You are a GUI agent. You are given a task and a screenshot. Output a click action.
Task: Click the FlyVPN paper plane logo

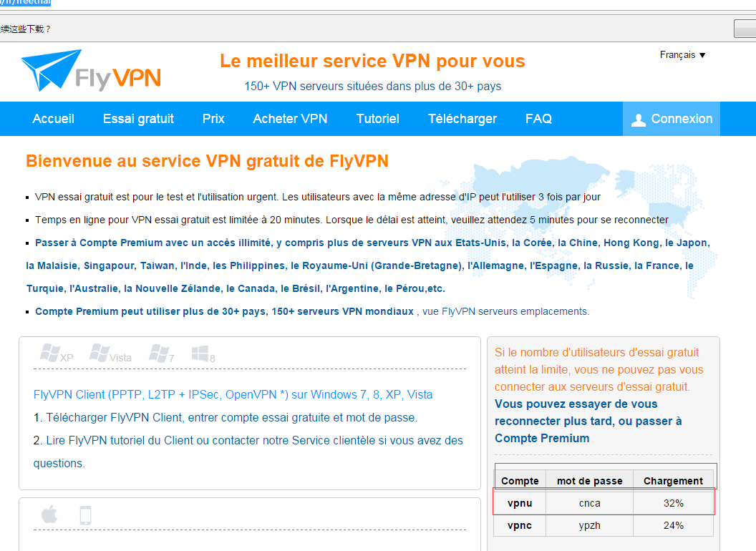(x=91, y=71)
